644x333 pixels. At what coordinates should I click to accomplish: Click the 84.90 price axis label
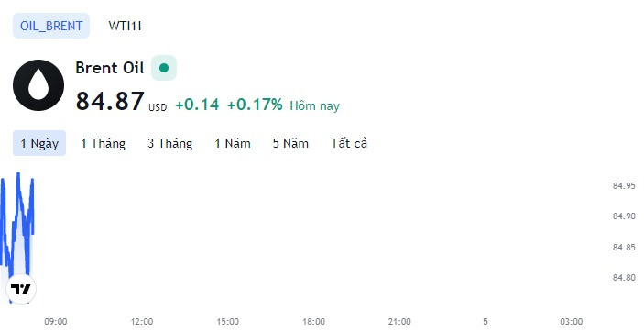[x=624, y=216]
